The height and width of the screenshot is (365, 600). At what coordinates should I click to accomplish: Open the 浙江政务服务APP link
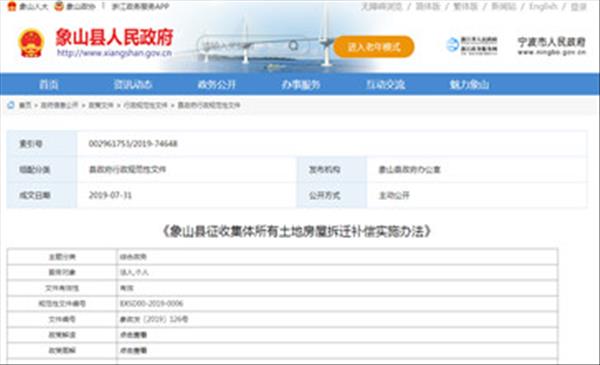click(140, 7)
